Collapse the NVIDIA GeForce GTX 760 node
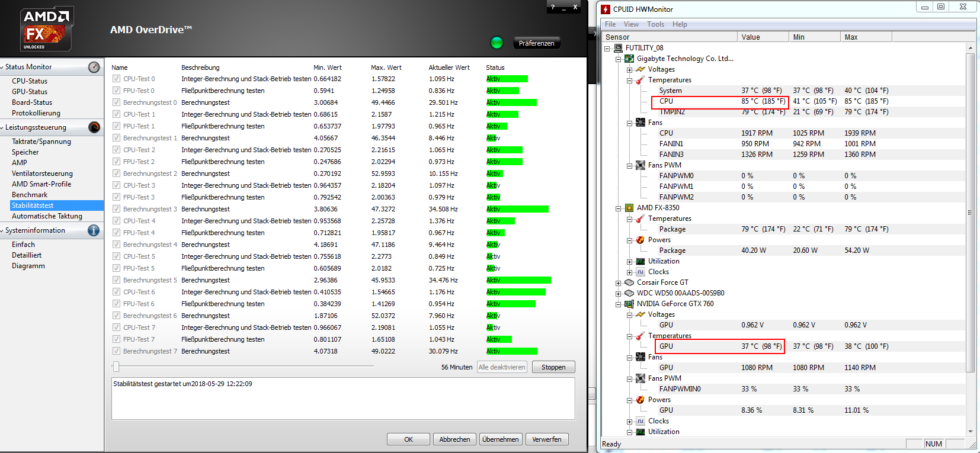Screen dimensions: 980x453 (x=619, y=304)
